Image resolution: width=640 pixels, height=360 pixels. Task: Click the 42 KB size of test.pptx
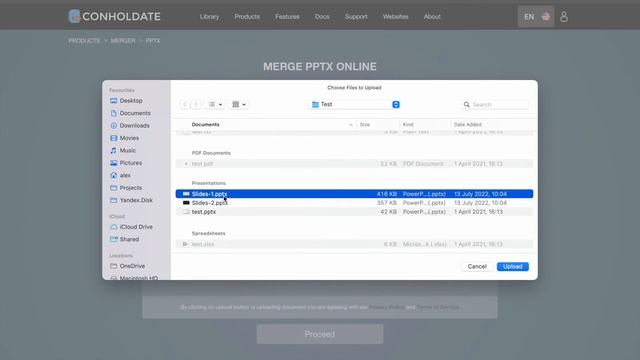pos(388,212)
